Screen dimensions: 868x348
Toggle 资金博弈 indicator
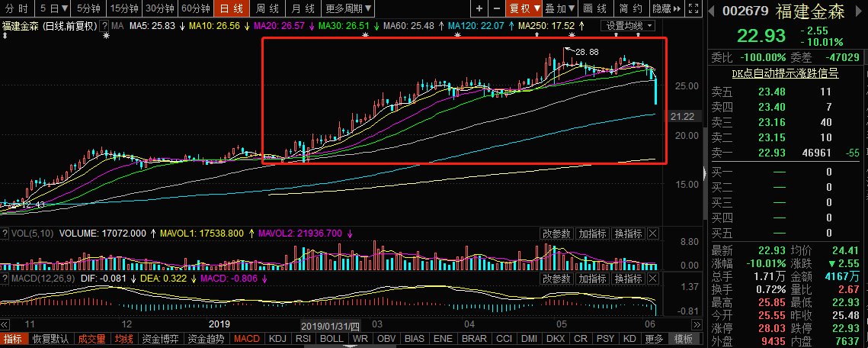click(161, 339)
